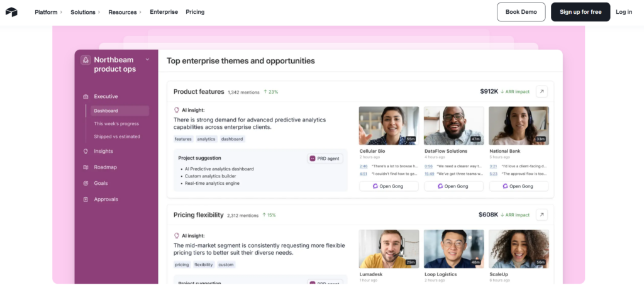Click the Book Demo button

coord(521,12)
